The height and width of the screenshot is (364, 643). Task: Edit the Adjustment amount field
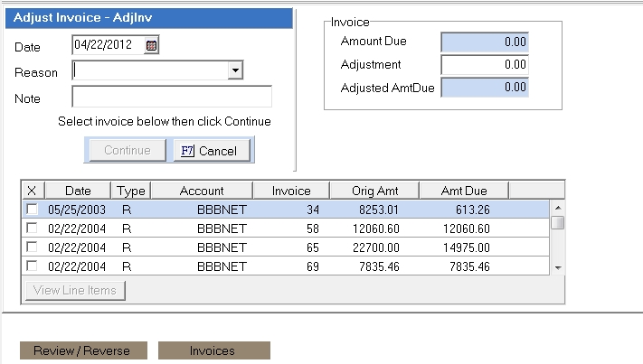(x=484, y=65)
